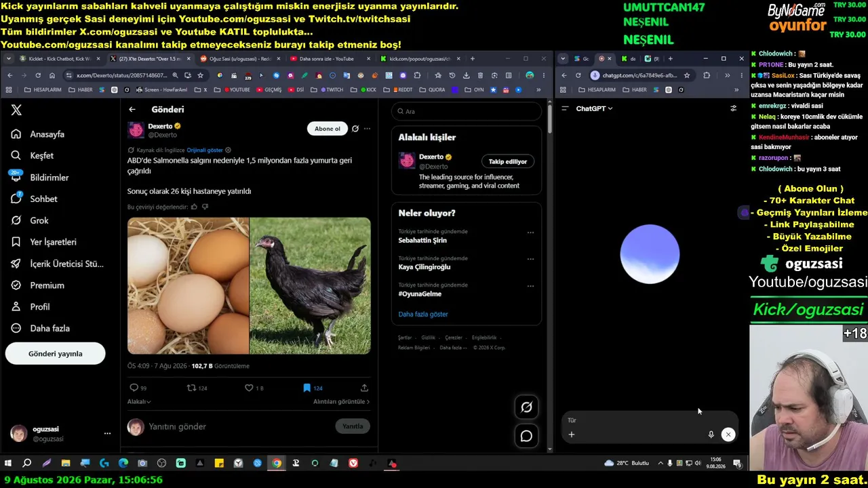868x488 pixels.
Task: Toggle Takip ediliyor for Dexerto
Action: (508, 161)
